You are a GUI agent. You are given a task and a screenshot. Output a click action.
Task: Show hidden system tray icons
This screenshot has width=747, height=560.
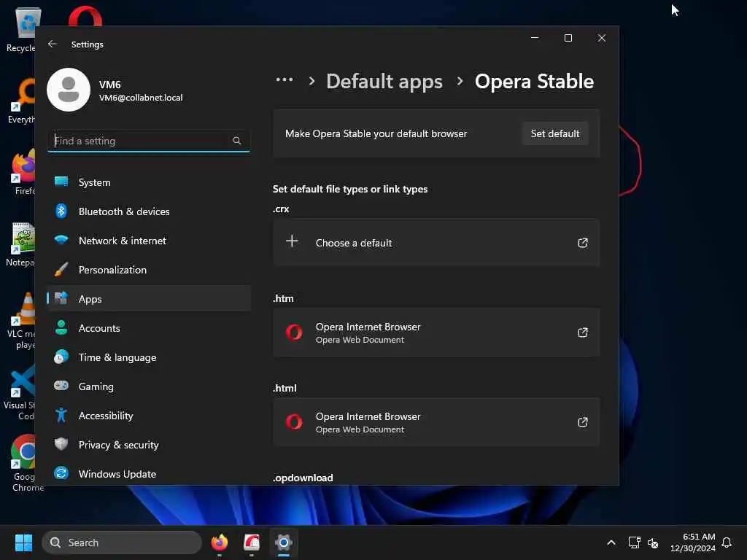[x=611, y=542]
